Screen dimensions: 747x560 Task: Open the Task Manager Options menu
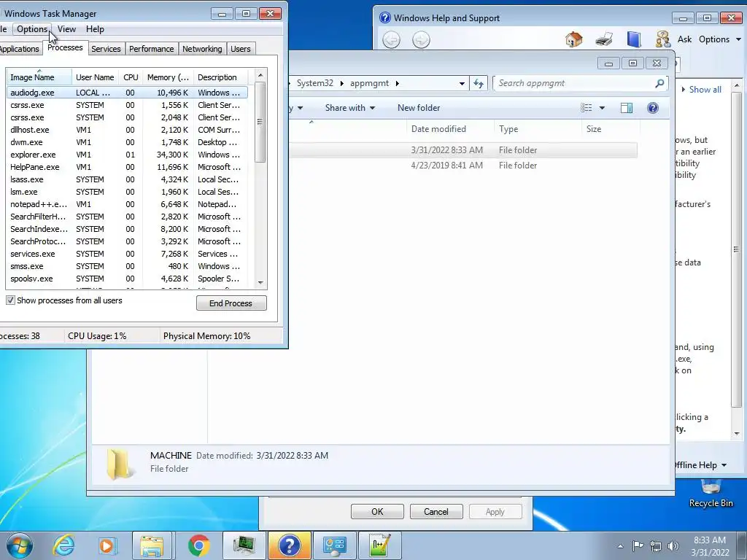32,29
